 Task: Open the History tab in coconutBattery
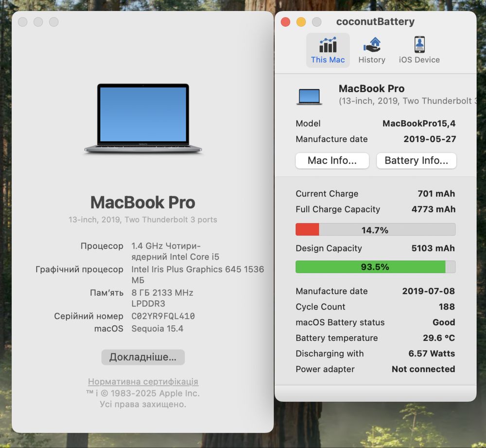point(372,51)
